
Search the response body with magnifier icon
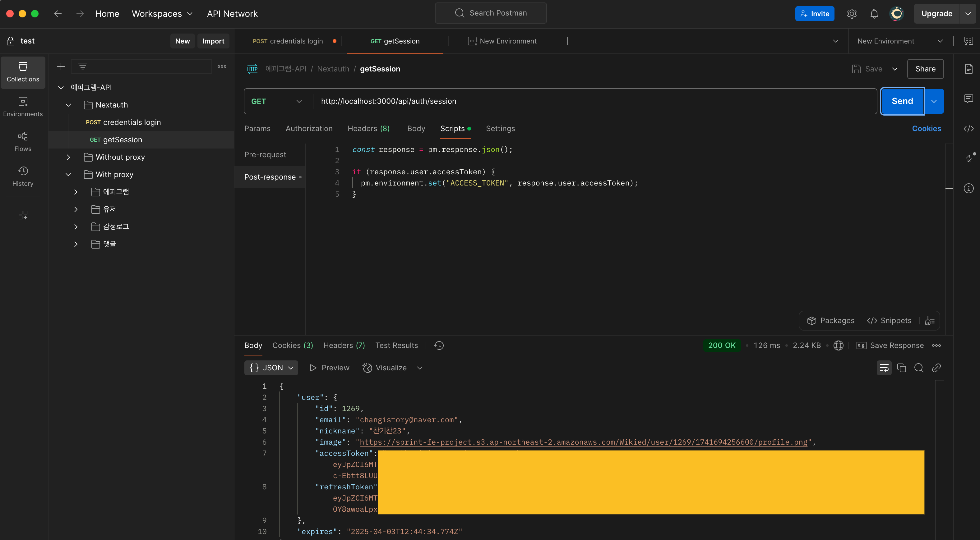(919, 368)
